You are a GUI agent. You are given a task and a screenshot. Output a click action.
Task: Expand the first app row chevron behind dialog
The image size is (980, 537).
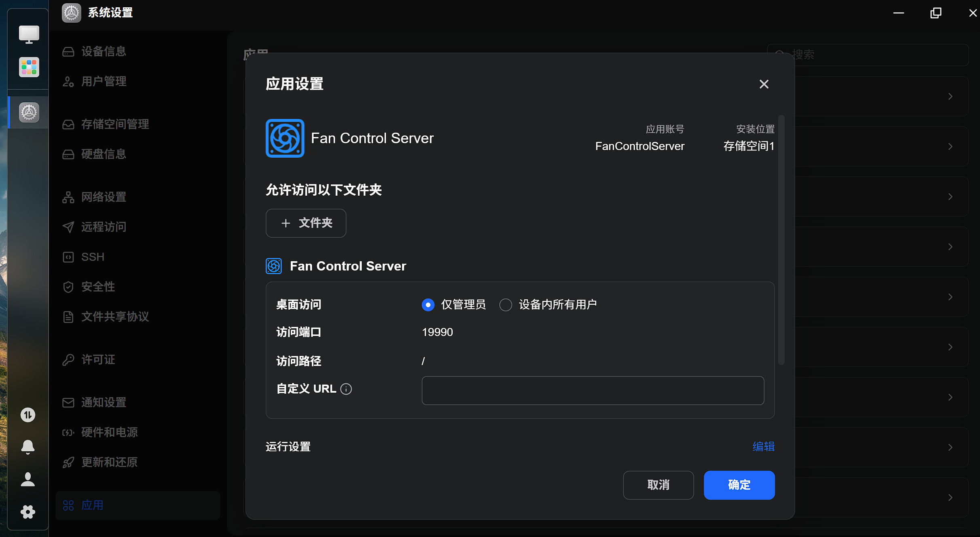(x=951, y=96)
